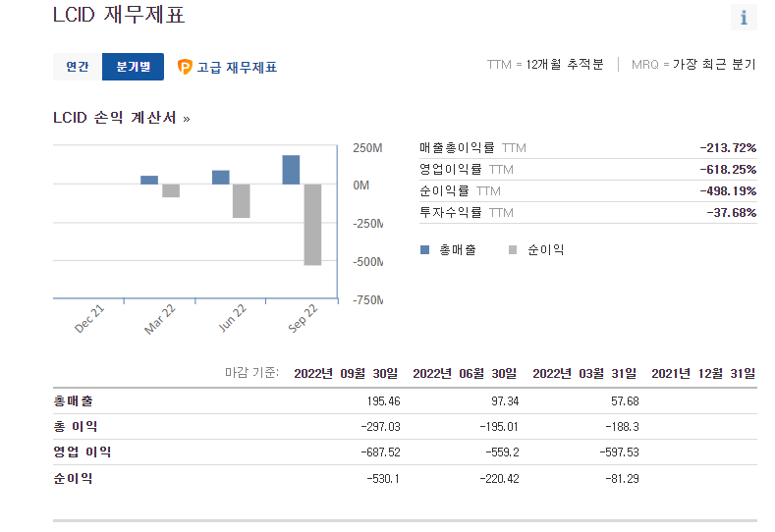Click the Mar 22 axis label

pos(159,319)
